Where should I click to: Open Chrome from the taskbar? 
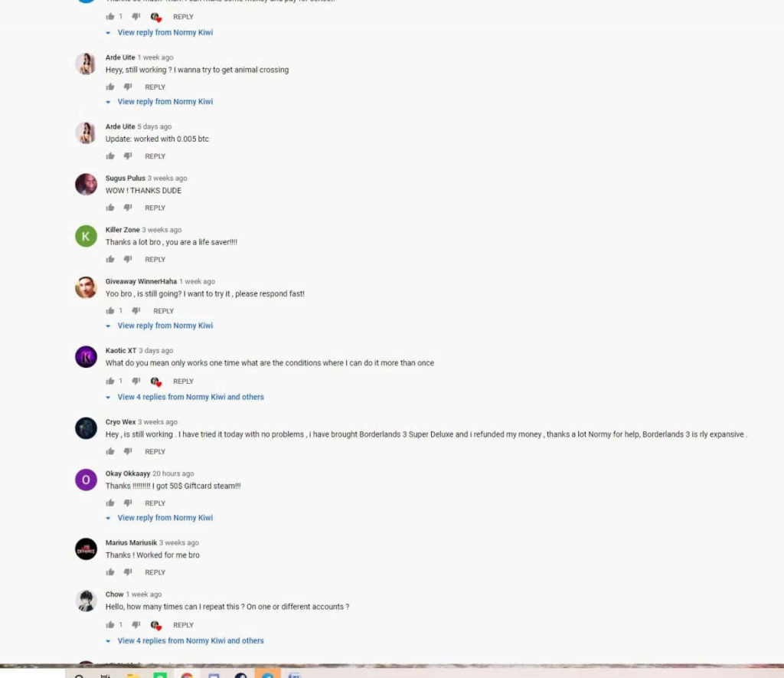tap(187, 675)
